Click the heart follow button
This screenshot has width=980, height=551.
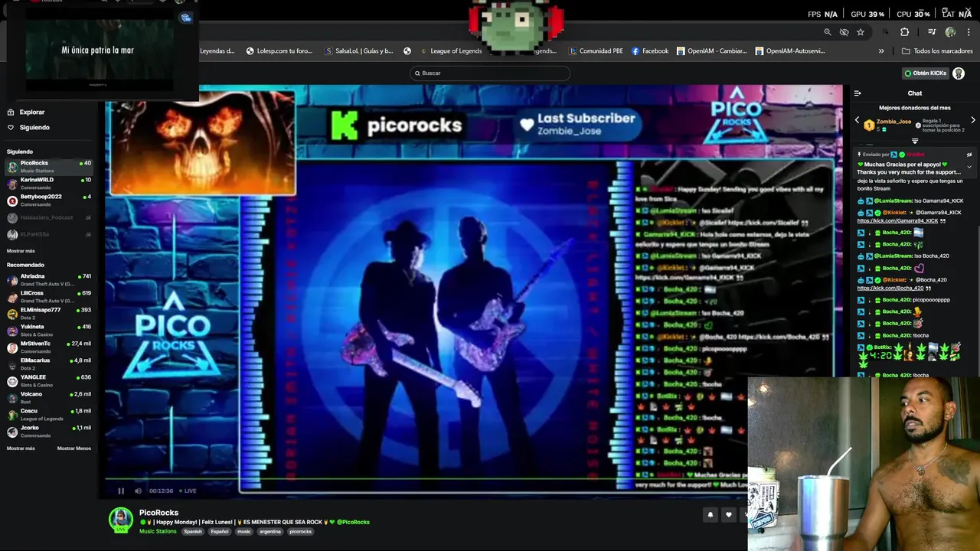(728, 514)
